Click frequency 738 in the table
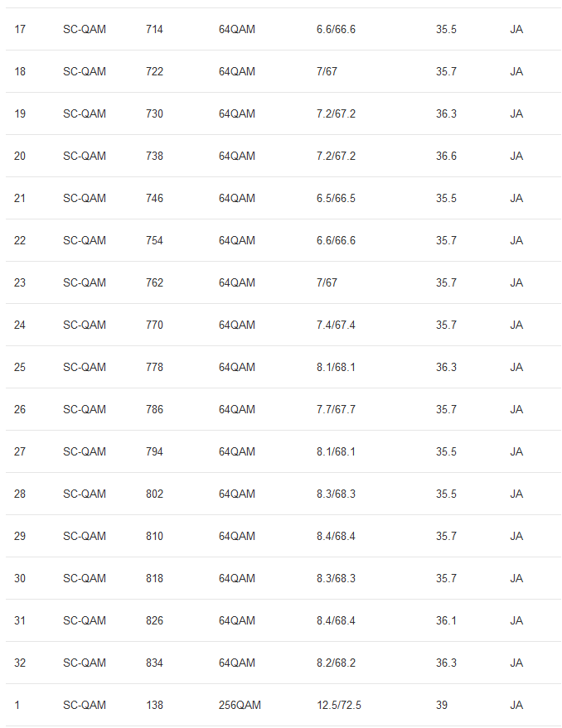 pos(154,156)
